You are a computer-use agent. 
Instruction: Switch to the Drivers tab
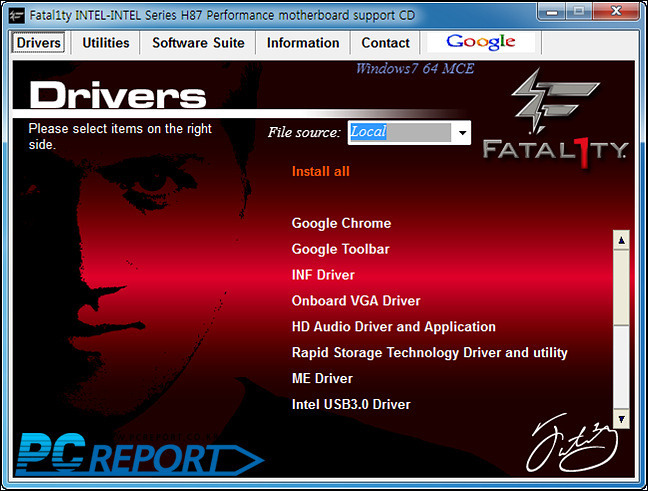38,43
